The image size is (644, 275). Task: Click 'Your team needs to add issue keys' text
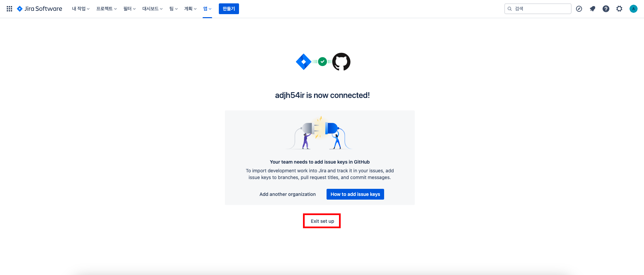(320, 162)
